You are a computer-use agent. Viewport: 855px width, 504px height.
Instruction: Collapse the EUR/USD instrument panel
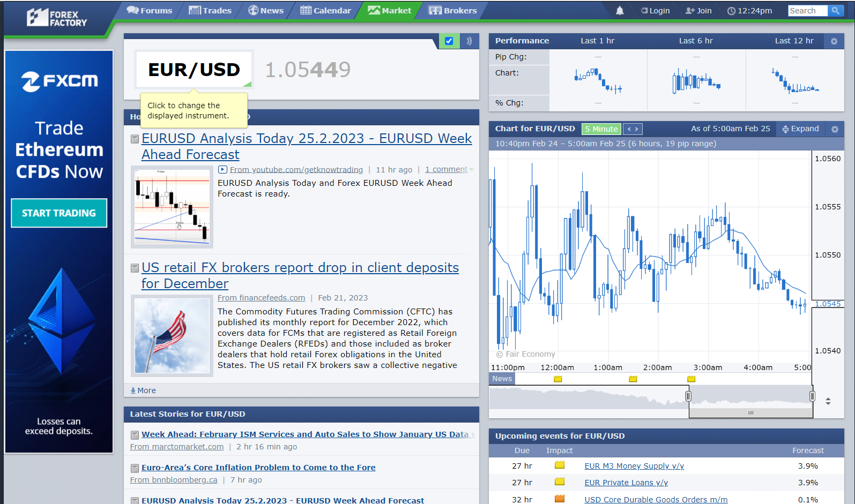pos(469,41)
